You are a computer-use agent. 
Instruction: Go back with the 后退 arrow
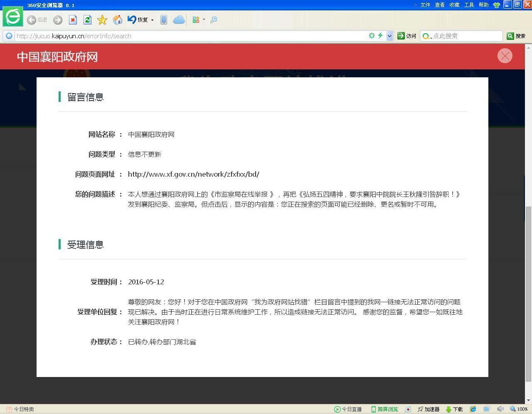tap(37, 20)
